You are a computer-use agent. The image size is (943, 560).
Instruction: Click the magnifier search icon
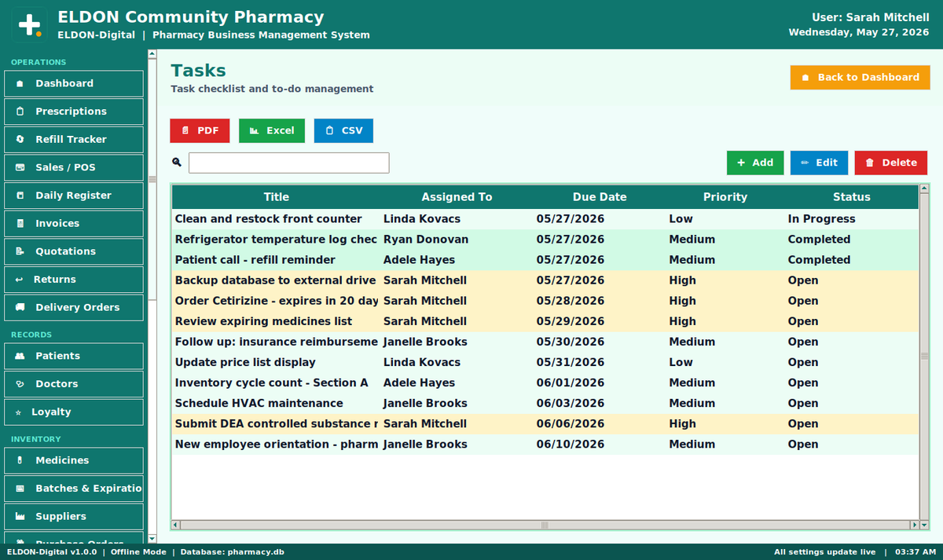pos(177,163)
